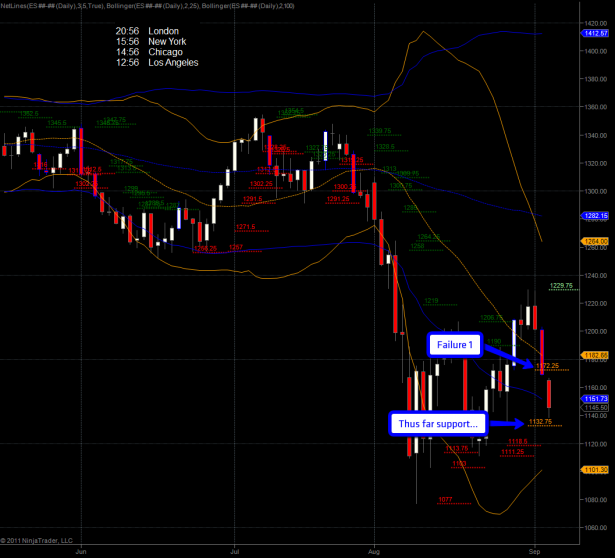Select the Aug label on time axis
Screen dimensions: 615x558
tap(375, 550)
